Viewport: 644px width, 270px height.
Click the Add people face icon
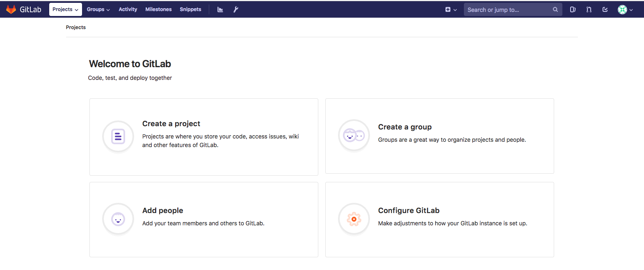118,219
